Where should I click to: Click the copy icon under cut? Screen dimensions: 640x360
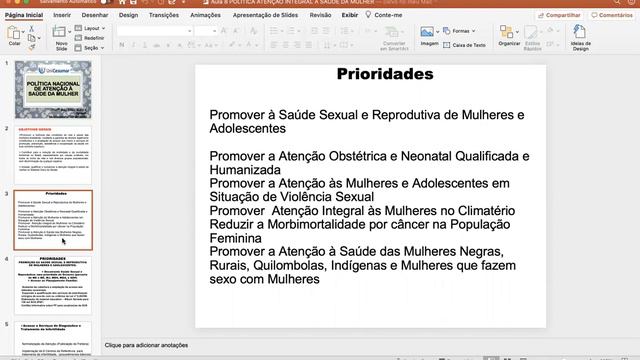pyautogui.click(x=31, y=38)
